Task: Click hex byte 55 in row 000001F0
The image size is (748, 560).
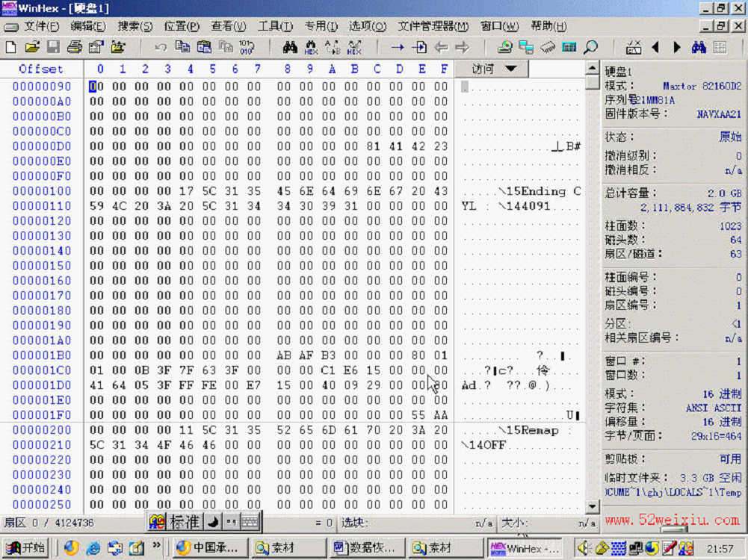Action: pyautogui.click(x=419, y=415)
